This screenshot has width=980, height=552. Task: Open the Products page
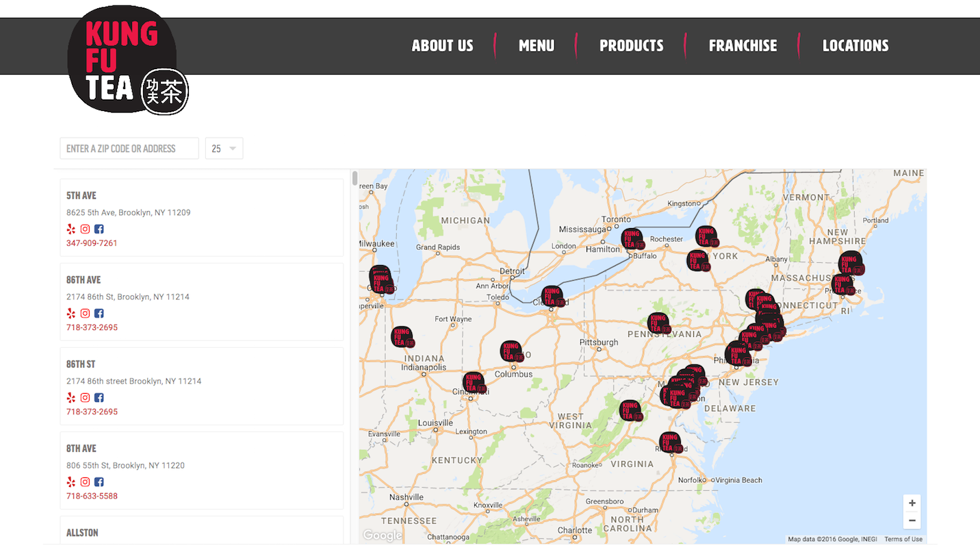tap(632, 46)
